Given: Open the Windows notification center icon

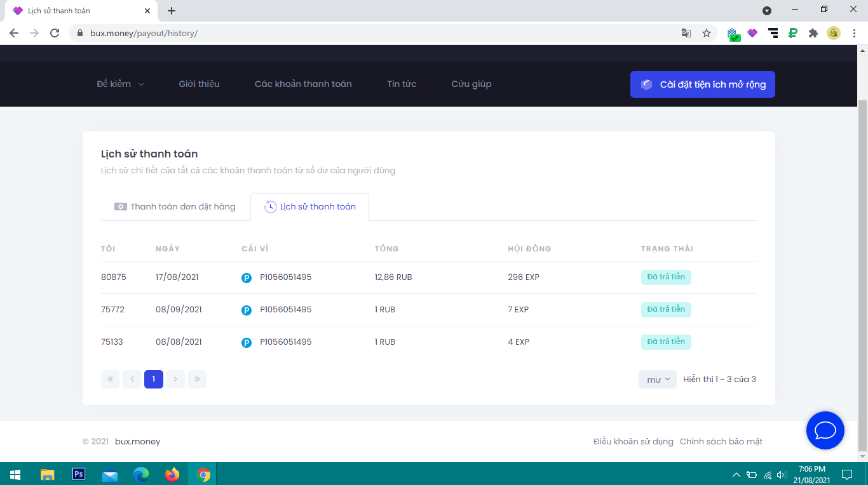Looking at the screenshot, I should [x=847, y=474].
